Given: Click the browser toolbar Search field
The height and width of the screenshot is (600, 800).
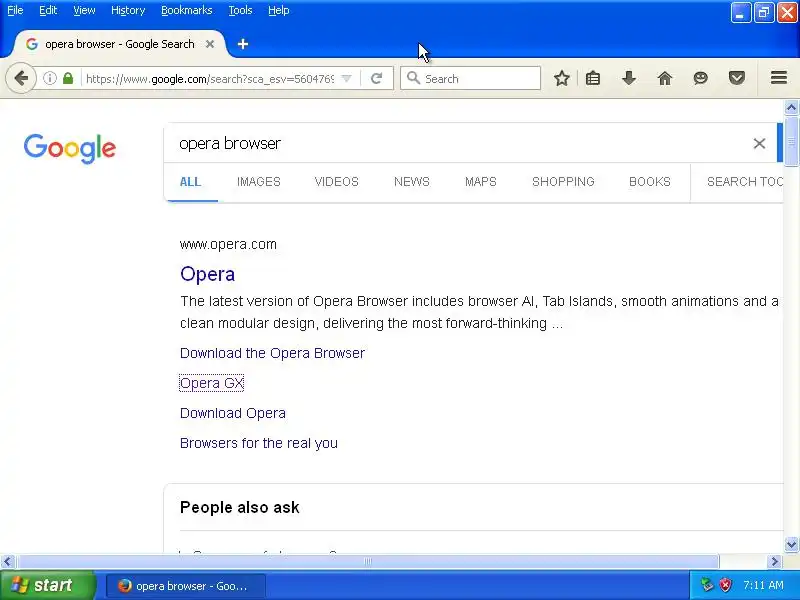Looking at the screenshot, I should coord(470,78).
